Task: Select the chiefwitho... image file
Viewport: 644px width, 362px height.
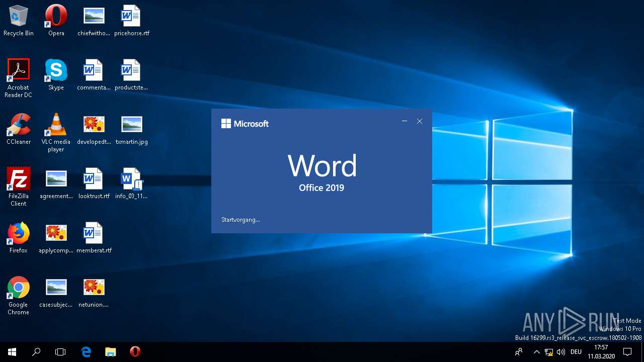Action: (x=94, y=21)
